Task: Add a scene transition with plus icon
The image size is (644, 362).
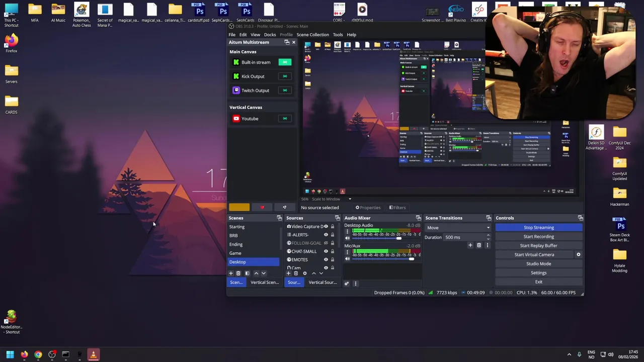Action: tap(470, 245)
